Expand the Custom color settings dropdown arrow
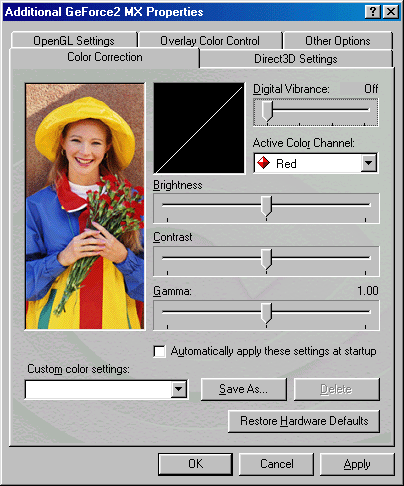Image resolution: width=404 pixels, height=486 pixels. click(179, 389)
